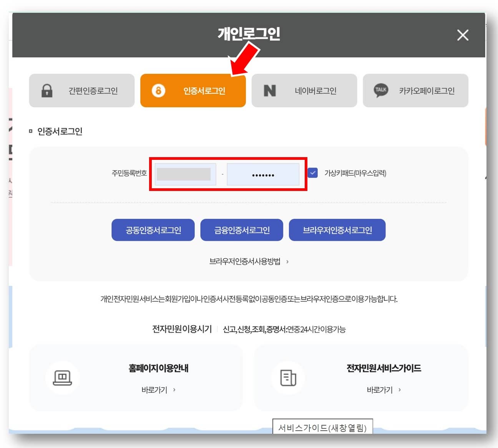Screen dimensions: 498x448
Task: Open 홈페이지이용안내 via its 바로가기 link
Action: click(x=154, y=390)
